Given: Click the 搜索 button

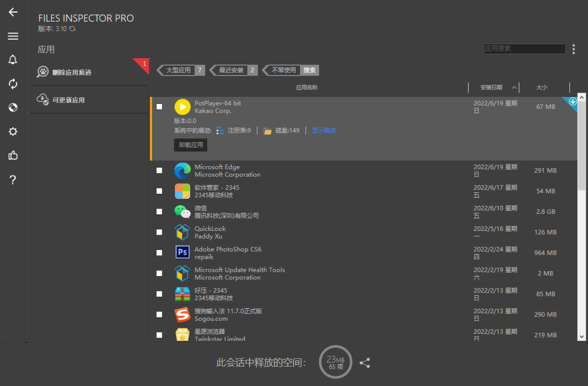Looking at the screenshot, I should (x=309, y=70).
